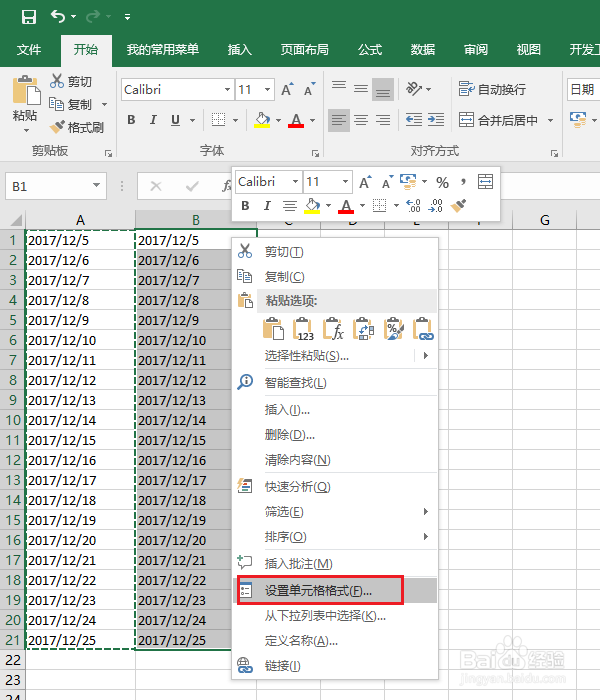Screen dimensions: 600x700
Task: Click the 格式刷 format painter
Action: pos(77,128)
